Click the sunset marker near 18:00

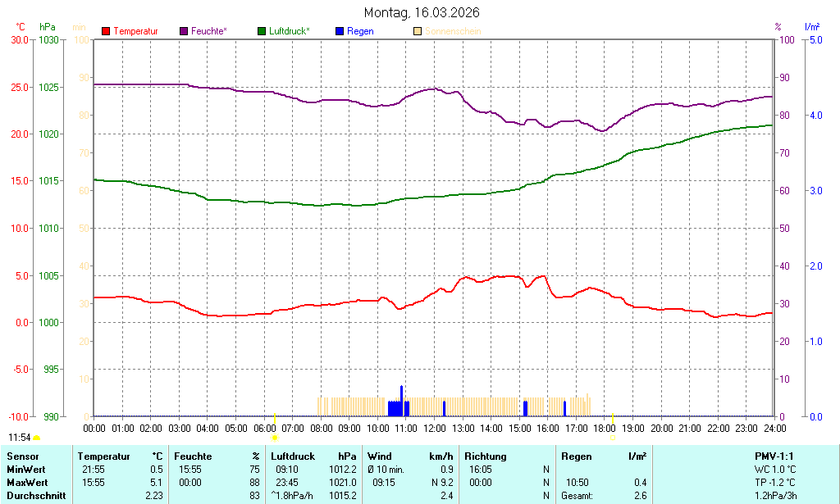pyautogui.click(x=612, y=438)
